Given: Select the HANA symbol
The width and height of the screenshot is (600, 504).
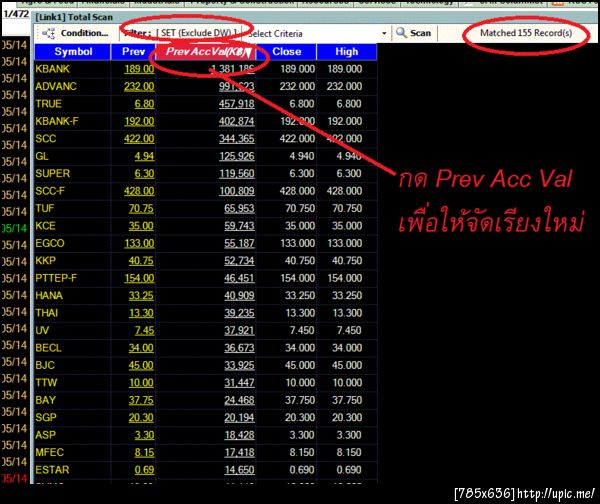Looking at the screenshot, I should coord(49,295).
